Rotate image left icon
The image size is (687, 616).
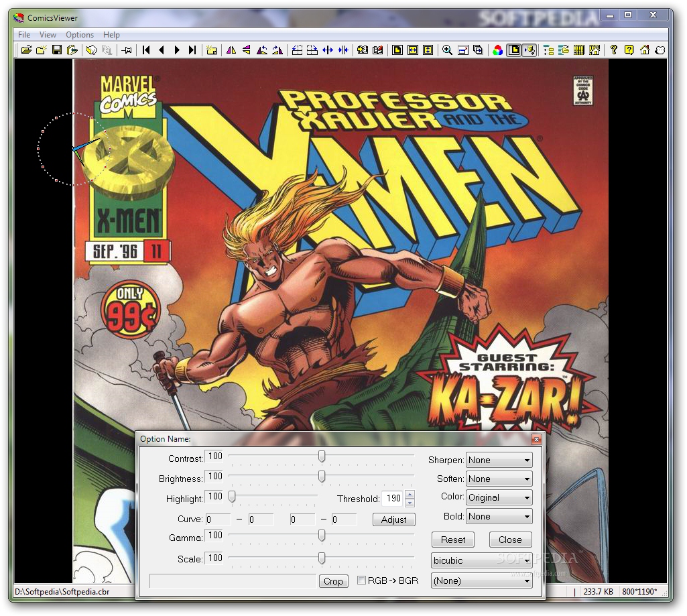[x=262, y=50]
